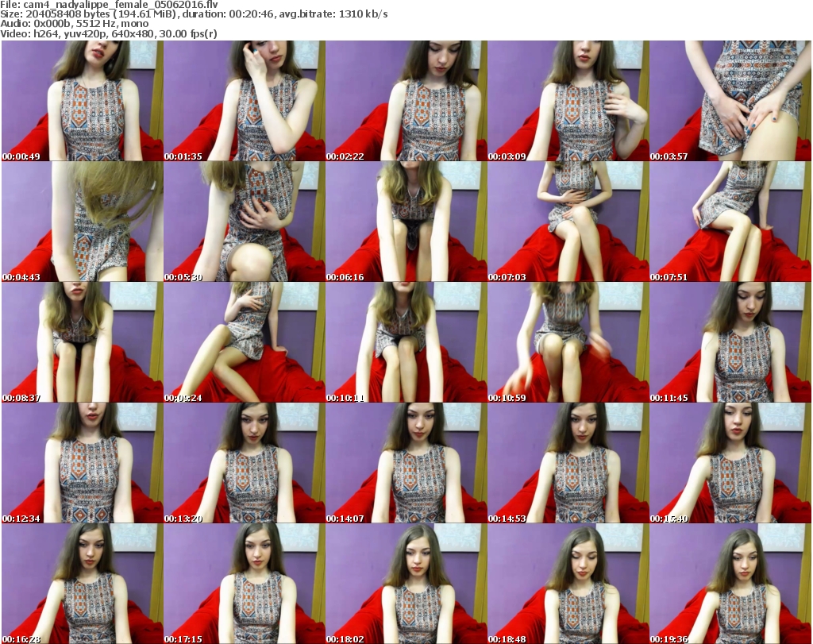The width and height of the screenshot is (813, 644).
Task: Open the thumbnail marked 00:10:11
Action: 406,342
